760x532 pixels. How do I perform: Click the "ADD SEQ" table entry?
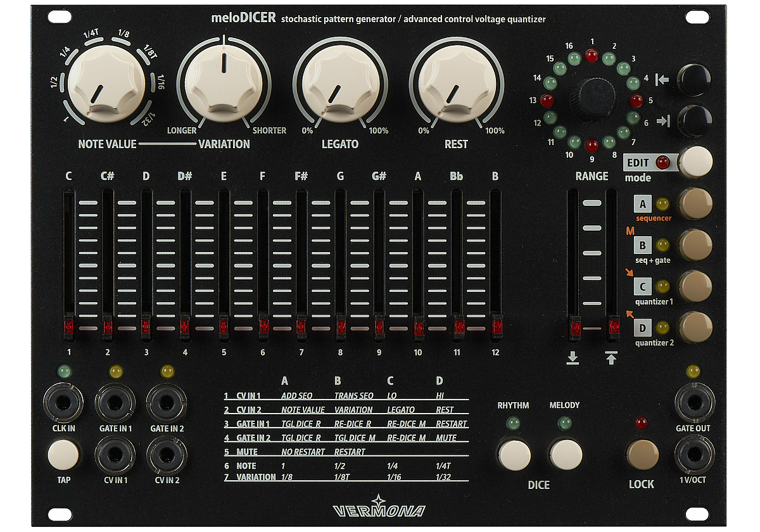coord(297,396)
